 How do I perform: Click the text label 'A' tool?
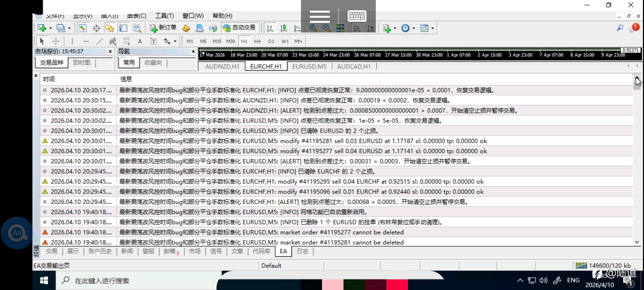140,41
